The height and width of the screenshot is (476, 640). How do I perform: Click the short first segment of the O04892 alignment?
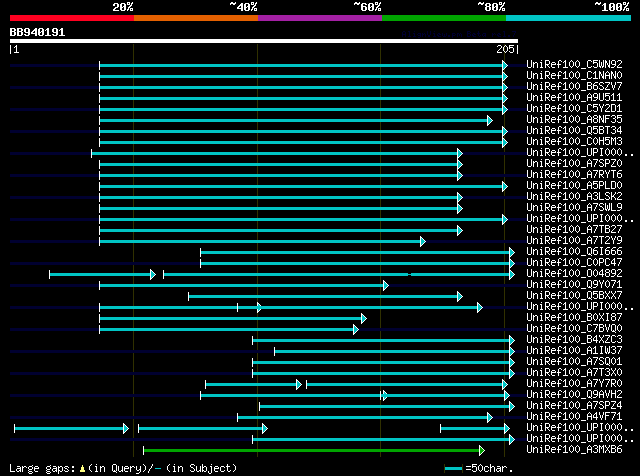102,275
